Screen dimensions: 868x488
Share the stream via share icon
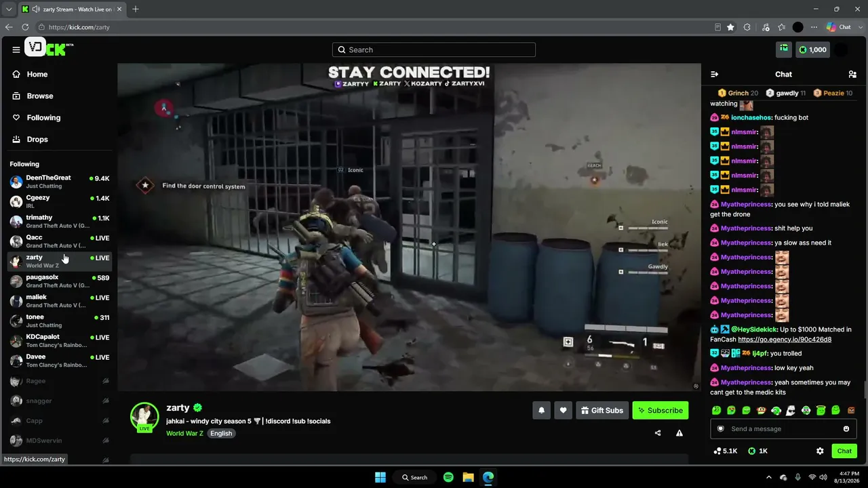coord(658,433)
